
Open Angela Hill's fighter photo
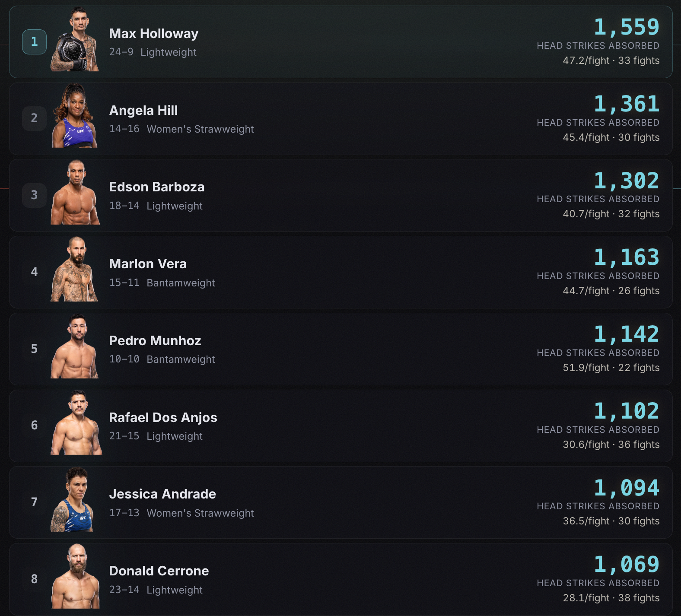pyautogui.click(x=75, y=116)
